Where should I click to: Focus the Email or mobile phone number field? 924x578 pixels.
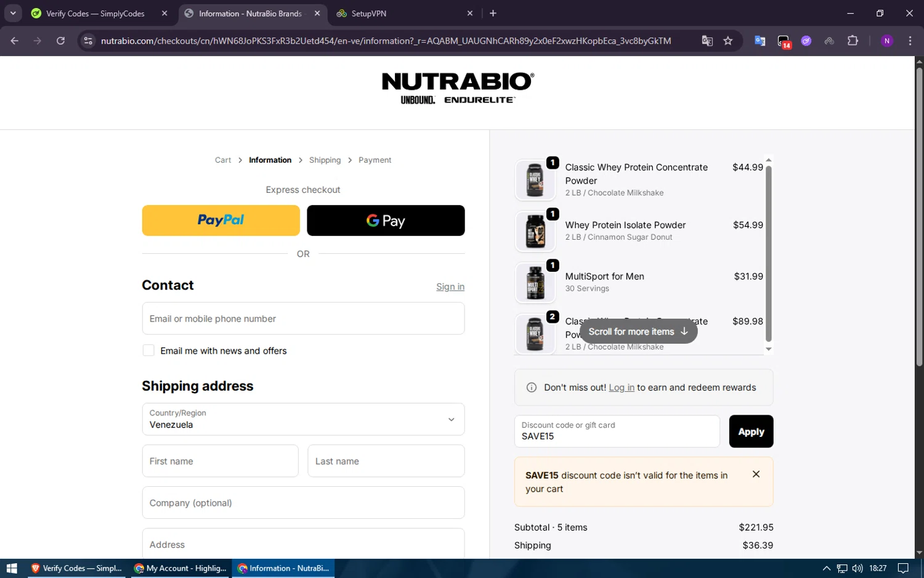pos(303,319)
